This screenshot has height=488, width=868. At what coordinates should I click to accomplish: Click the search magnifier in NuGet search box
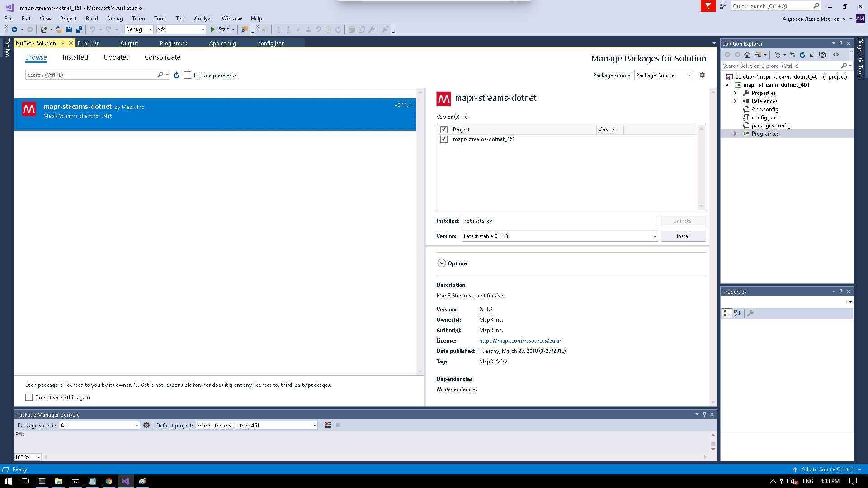(160, 75)
